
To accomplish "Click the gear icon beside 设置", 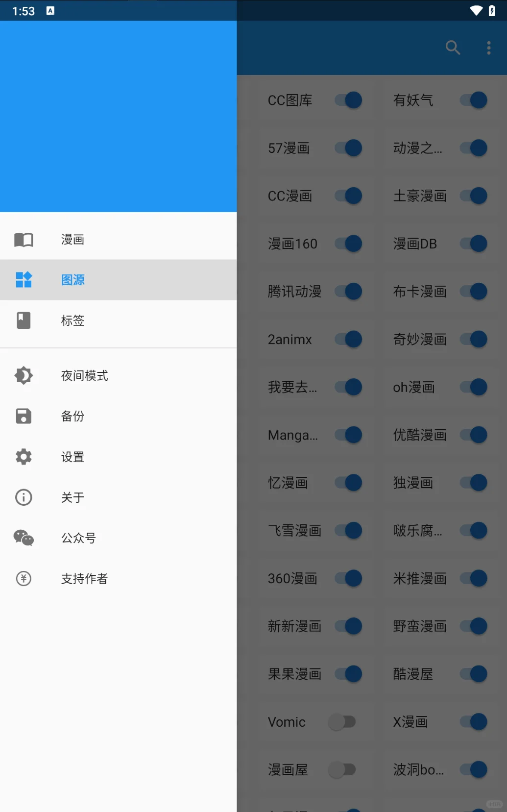I will point(24,457).
